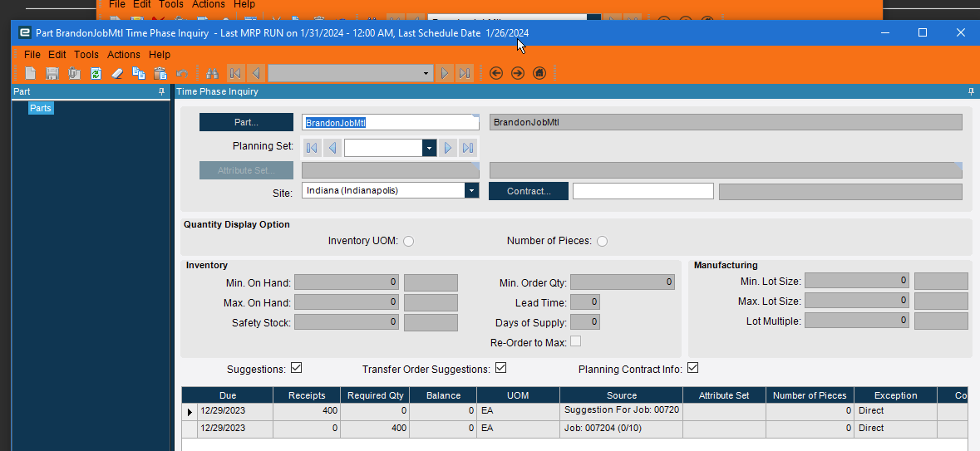
Task: Open the Tools menu
Action: pos(86,54)
